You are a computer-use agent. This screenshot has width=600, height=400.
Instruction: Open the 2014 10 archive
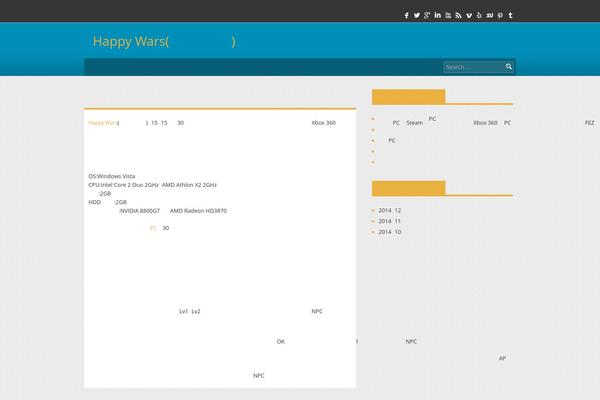pyautogui.click(x=390, y=232)
